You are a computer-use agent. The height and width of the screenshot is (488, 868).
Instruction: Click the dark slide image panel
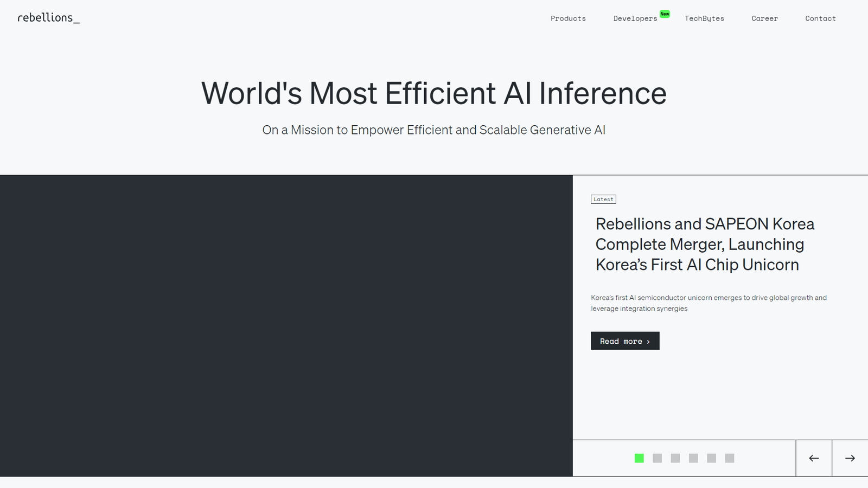[286, 325]
